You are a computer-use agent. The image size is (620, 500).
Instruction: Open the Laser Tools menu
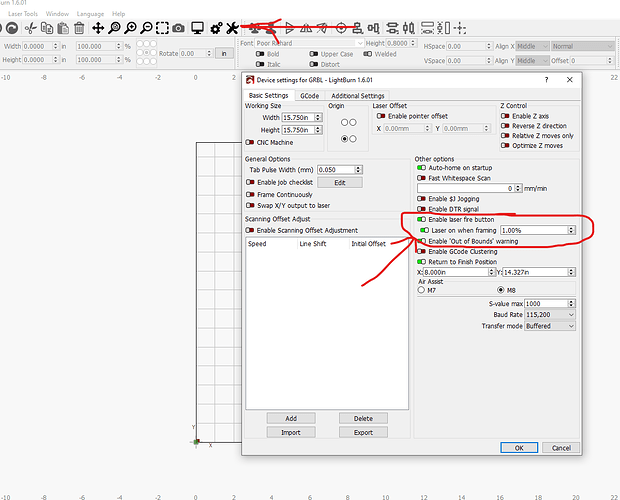pos(23,14)
